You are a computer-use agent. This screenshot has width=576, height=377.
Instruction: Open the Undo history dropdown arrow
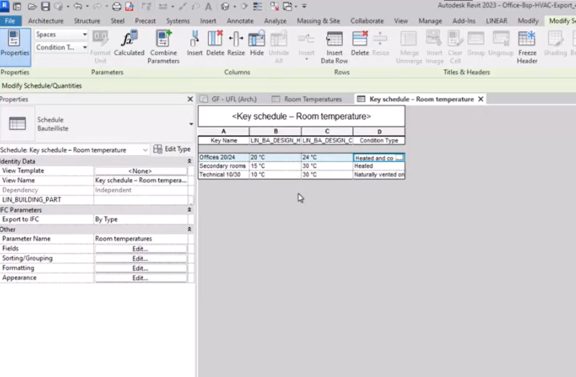(87, 6)
